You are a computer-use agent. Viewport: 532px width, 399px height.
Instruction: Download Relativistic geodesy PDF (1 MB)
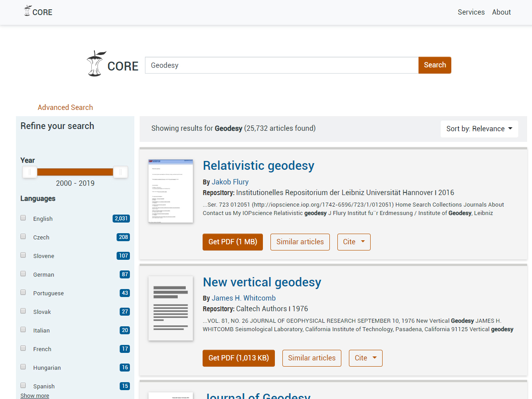point(232,242)
